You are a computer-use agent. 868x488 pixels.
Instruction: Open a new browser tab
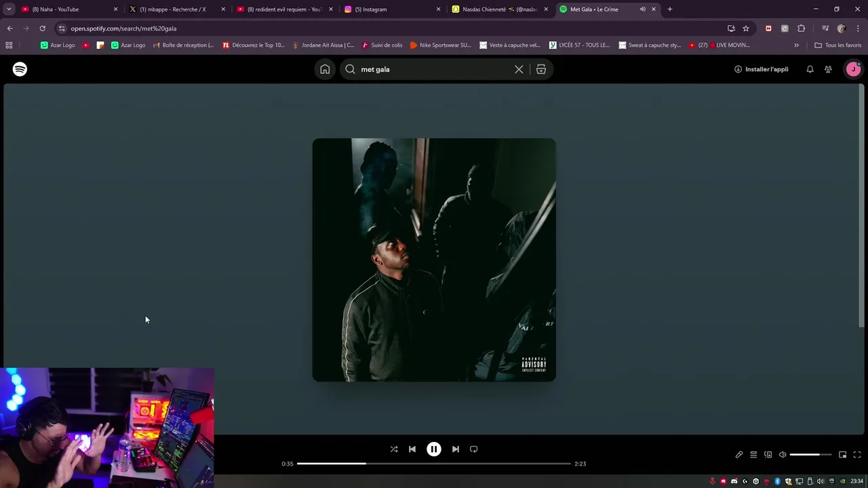click(x=670, y=9)
